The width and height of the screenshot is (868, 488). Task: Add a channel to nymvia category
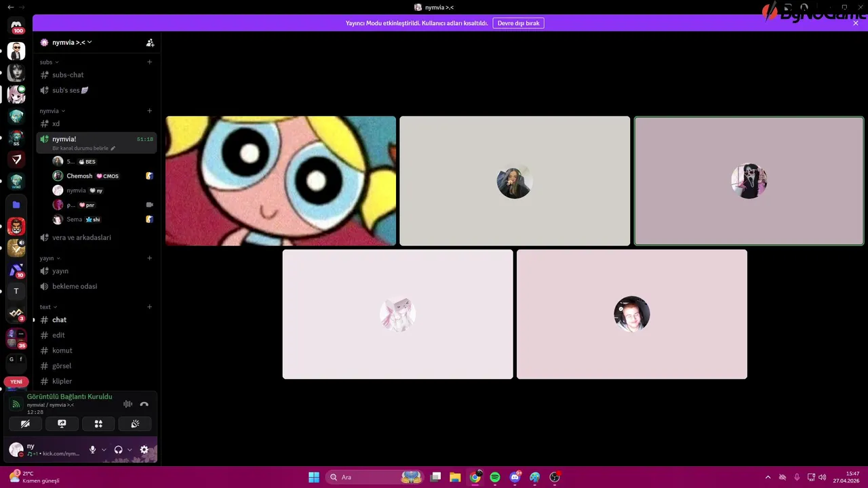click(150, 110)
